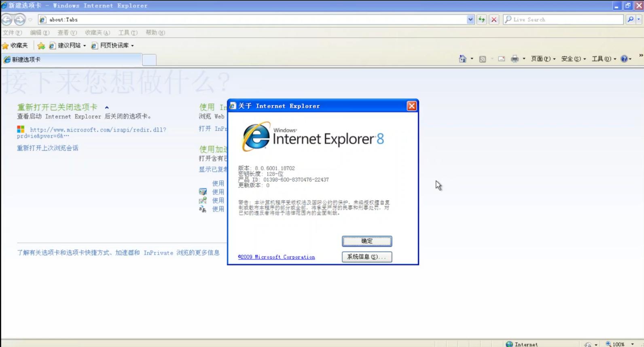Collapse the 重新打开已关闭选项卡 section arrow
Screen dimensions: 644x347
(x=107, y=108)
